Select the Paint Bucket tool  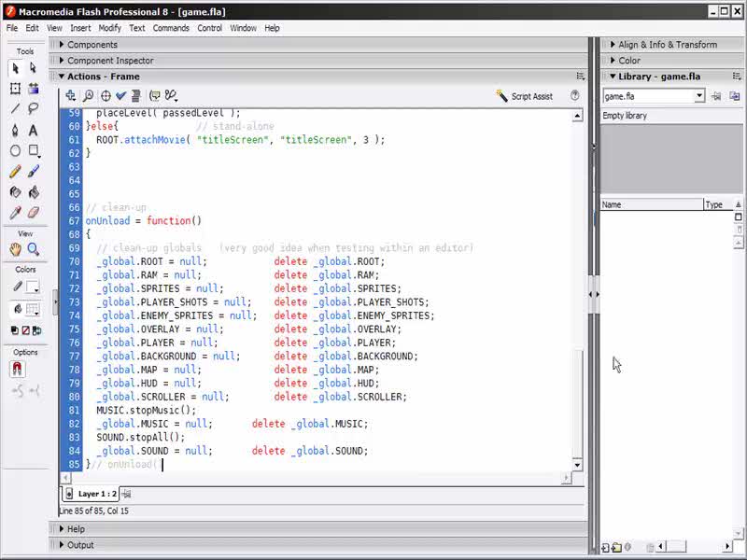coord(34,193)
